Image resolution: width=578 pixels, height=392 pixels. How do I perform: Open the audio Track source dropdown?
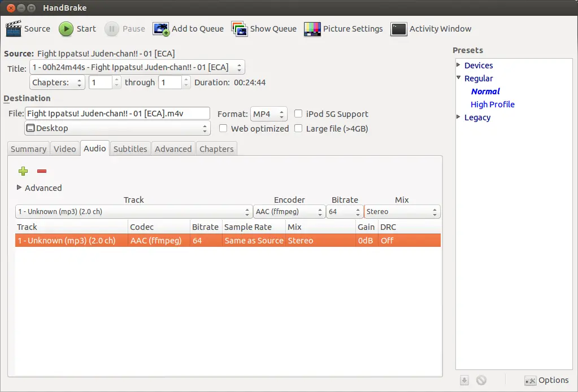(x=134, y=212)
